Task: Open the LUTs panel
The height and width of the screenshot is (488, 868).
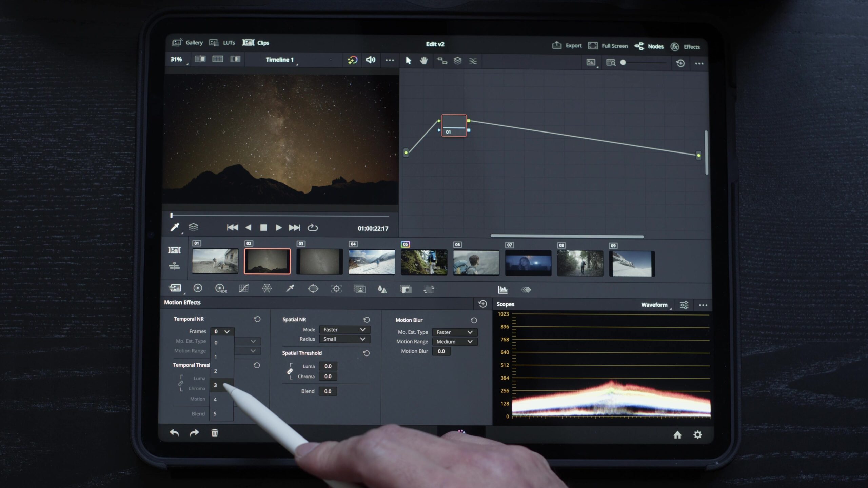Action: click(222, 43)
